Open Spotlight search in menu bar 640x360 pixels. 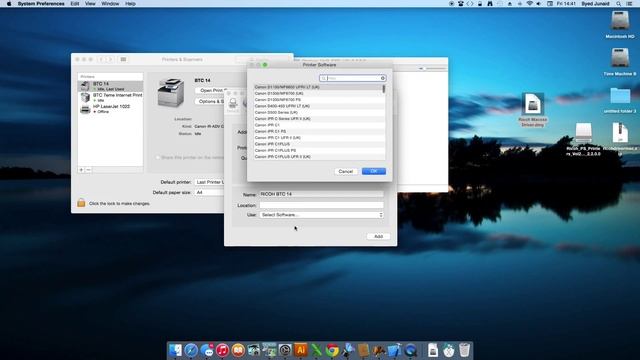coord(619,4)
